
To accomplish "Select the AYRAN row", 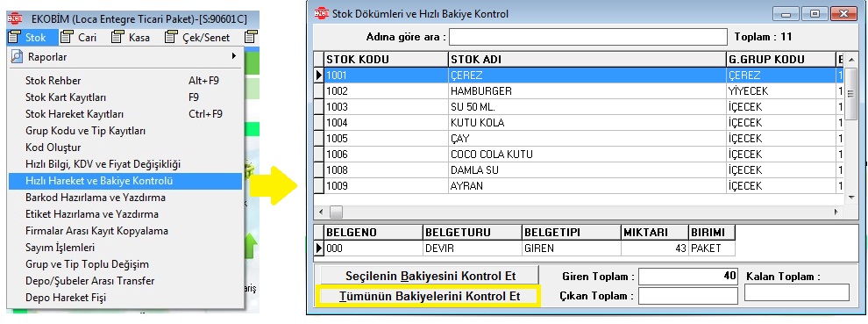I will coord(580,186).
